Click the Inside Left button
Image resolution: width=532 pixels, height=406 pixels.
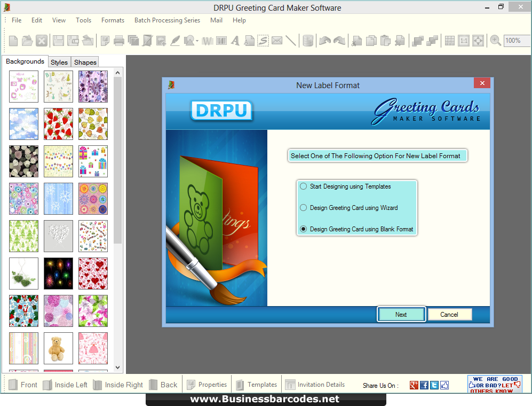click(66, 385)
